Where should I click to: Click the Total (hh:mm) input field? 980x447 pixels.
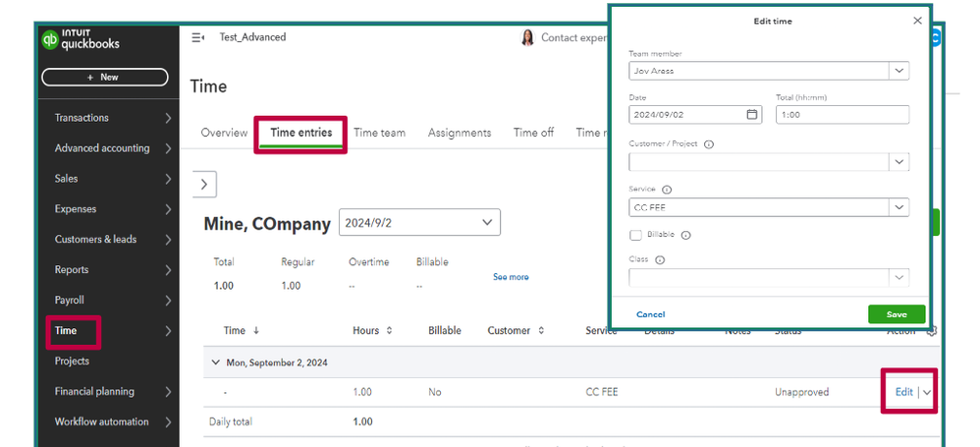pyautogui.click(x=842, y=115)
